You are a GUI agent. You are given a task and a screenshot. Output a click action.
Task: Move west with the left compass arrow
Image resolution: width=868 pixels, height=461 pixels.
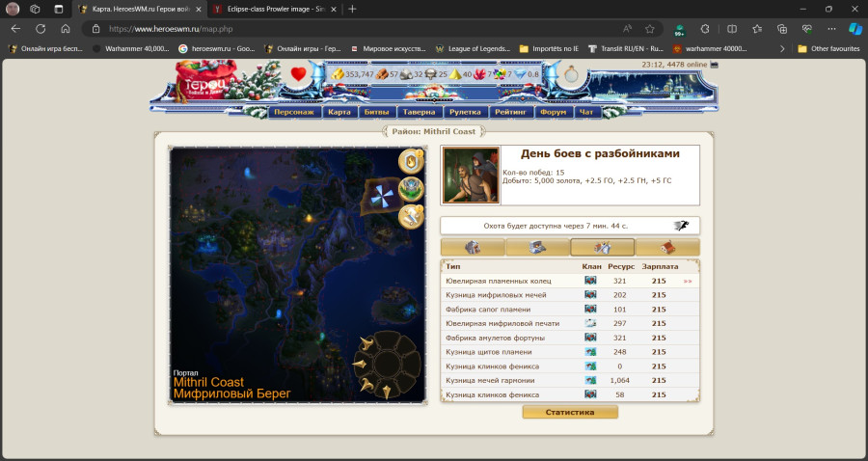click(x=361, y=365)
